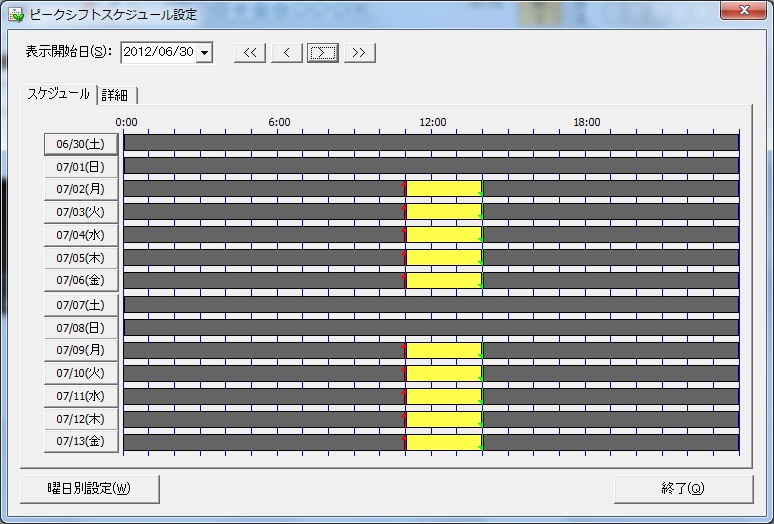
Task: Click the window title bar app icon
Action: point(16,15)
